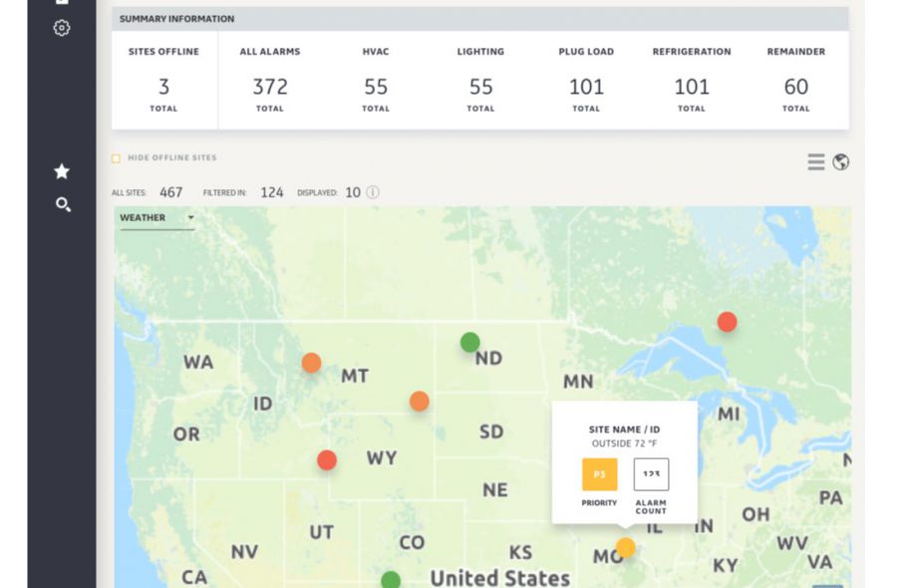Switch to globe map view
Viewport: 897px width, 588px height.
click(841, 162)
